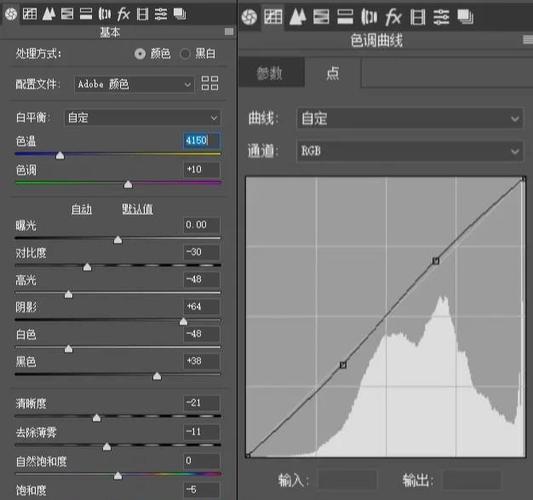Open 基本 panel flyout menu

click(229, 32)
